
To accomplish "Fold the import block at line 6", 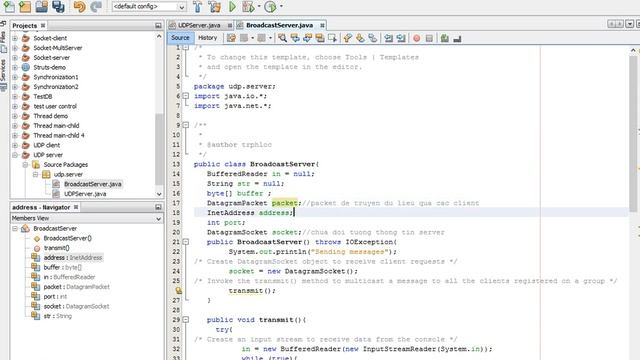I will (186, 96).
